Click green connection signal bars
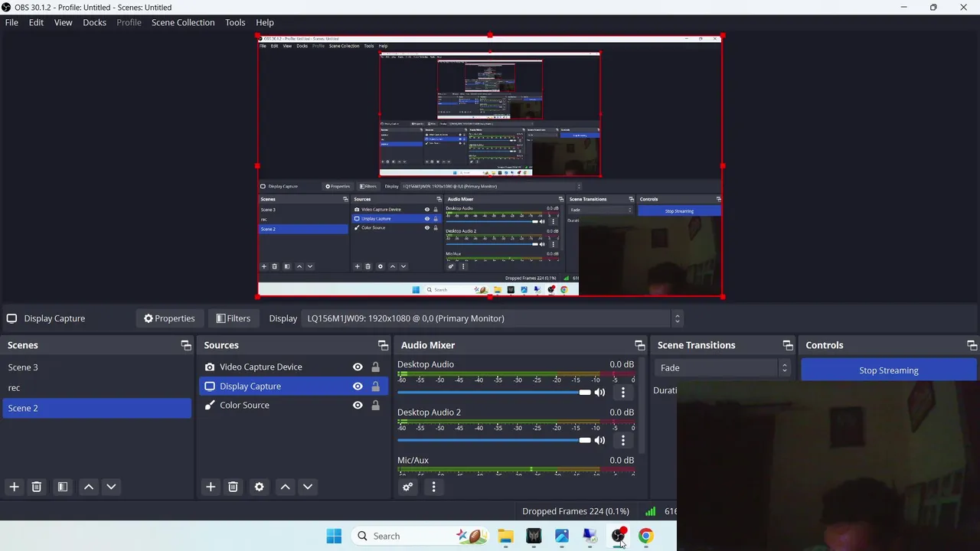 pyautogui.click(x=651, y=511)
